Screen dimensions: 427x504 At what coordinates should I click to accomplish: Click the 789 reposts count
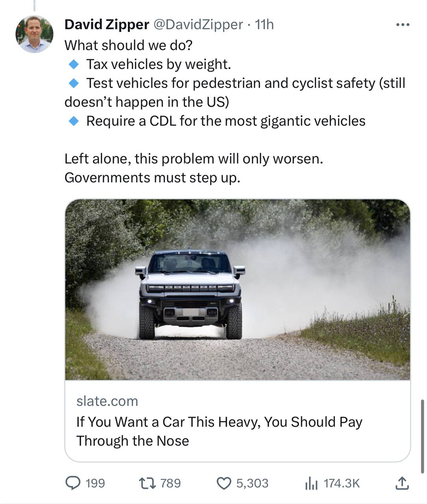pyautogui.click(x=170, y=483)
